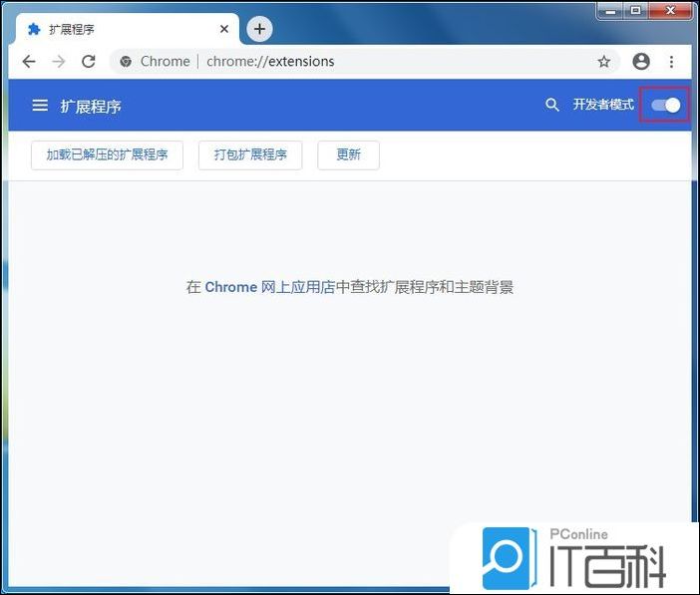This screenshot has height=595, width=700.
Task: Search extensions with the magnifier icon
Action: tap(552, 105)
